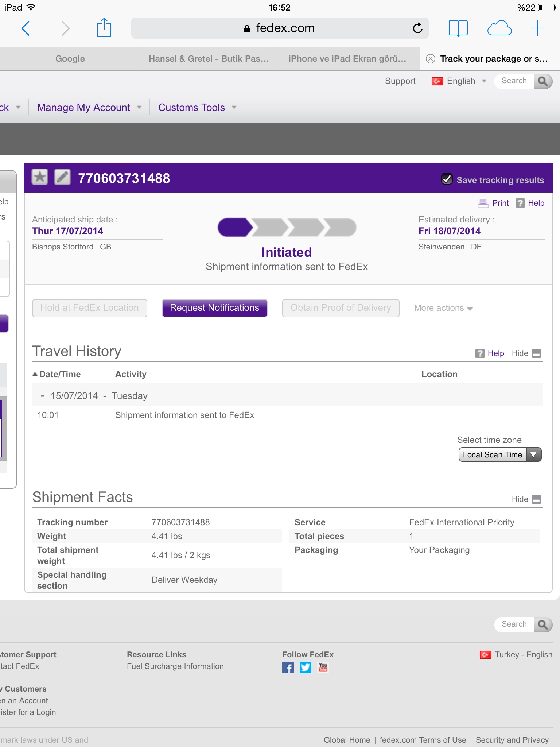The height and width of the screenshot is (747, 560).
Task: Open the Fuel Surcharge Information link
Action: click(175, 666)
